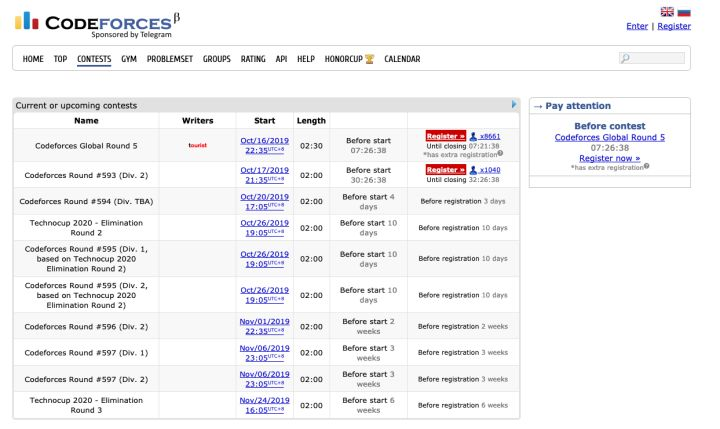Open the CONTESTS menu item
Image resolution: width=720 pixels, height=429 pixels.
tap(94, 59)
